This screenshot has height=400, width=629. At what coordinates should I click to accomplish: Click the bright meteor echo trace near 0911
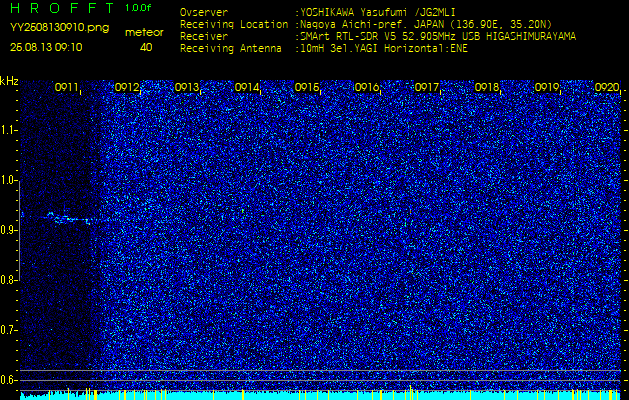click(70, 218)
